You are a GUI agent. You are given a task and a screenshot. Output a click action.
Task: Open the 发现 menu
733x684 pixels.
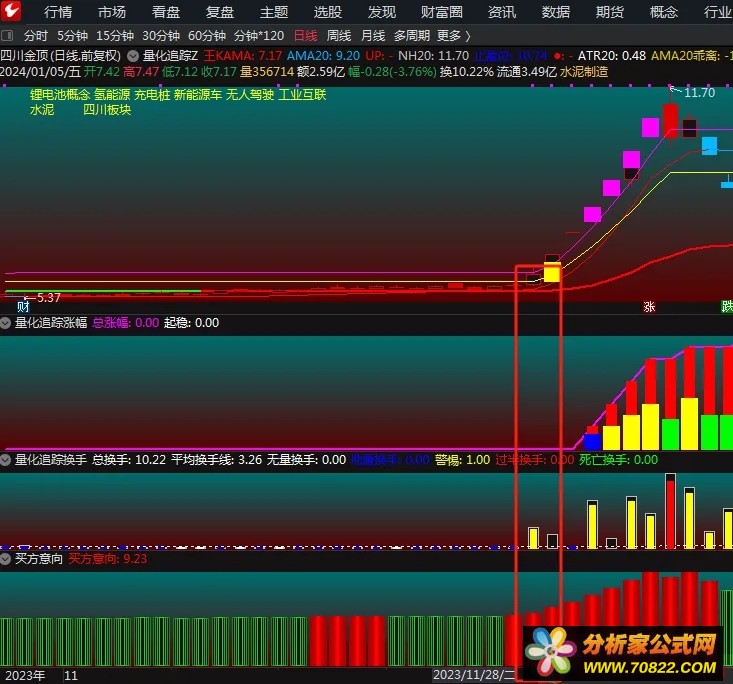click(382, 12)
